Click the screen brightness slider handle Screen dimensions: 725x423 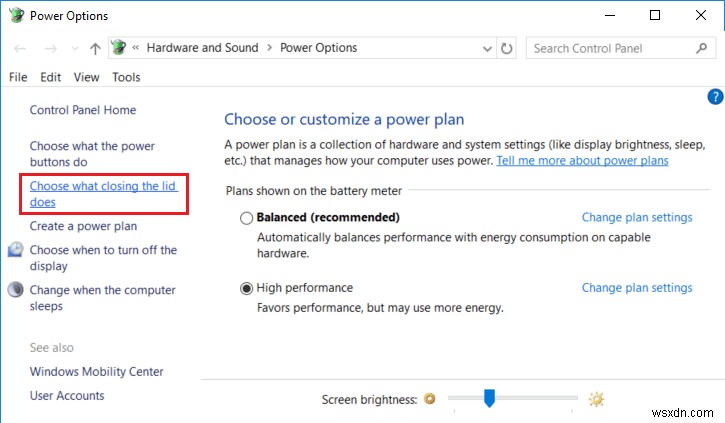(x=489, y=398)
